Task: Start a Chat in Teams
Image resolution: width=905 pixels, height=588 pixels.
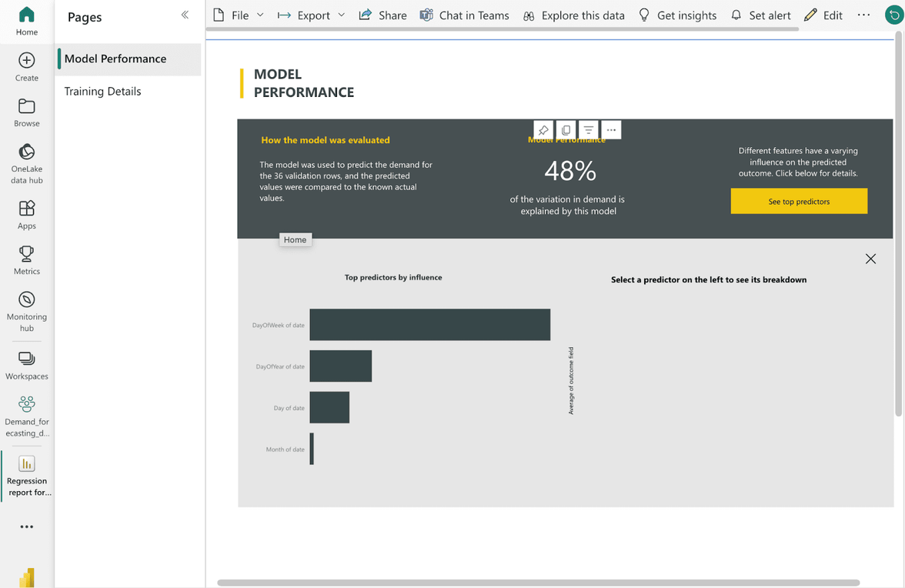Action: pos(464,15)
